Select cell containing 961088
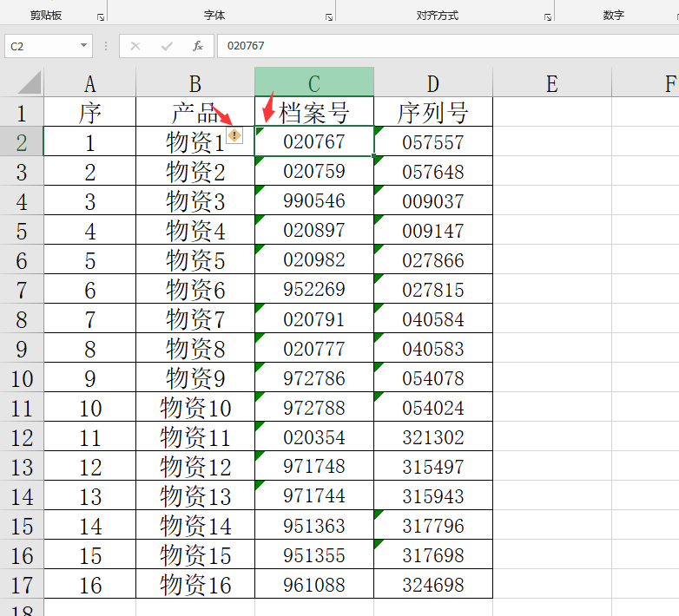The width and height of the screenshot is (679, 616). [x=314, y=584]
